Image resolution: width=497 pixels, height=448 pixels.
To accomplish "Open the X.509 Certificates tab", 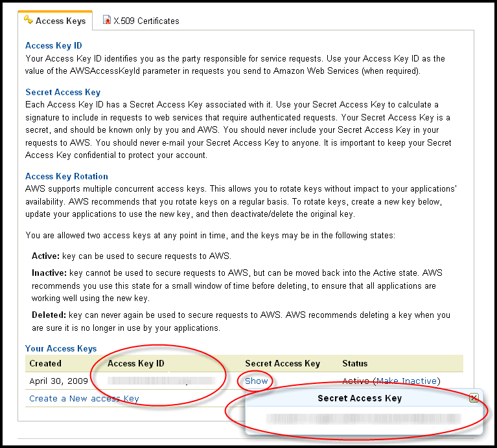I will coord(141,21).
